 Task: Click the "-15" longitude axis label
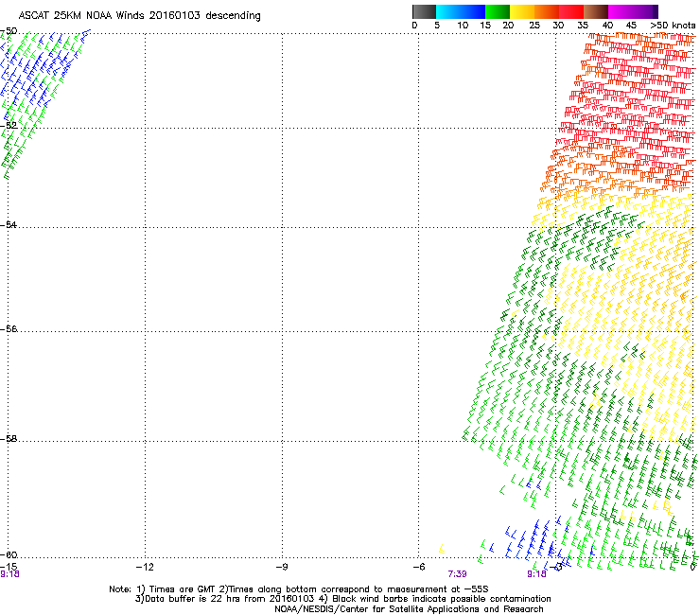9,567
